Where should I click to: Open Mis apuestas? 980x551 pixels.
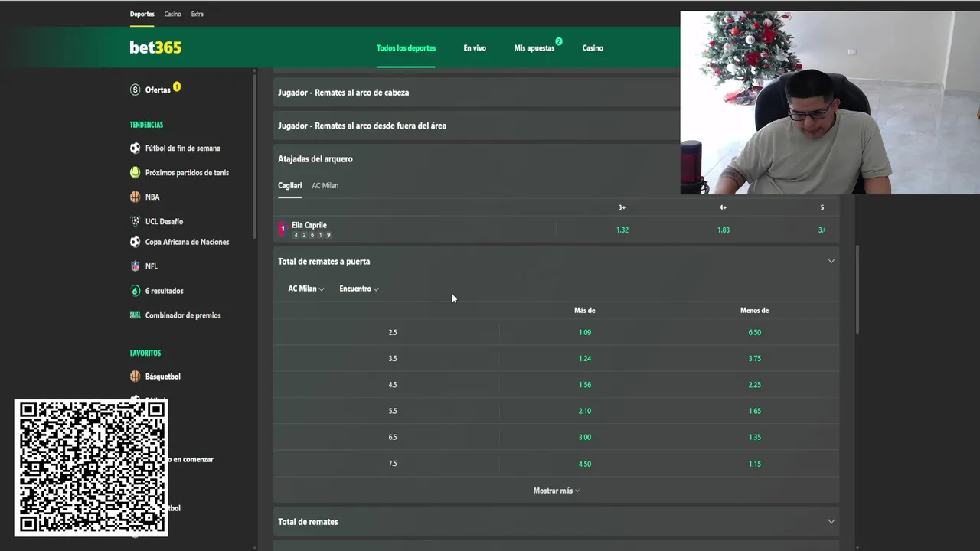click(x=534, y=48)
